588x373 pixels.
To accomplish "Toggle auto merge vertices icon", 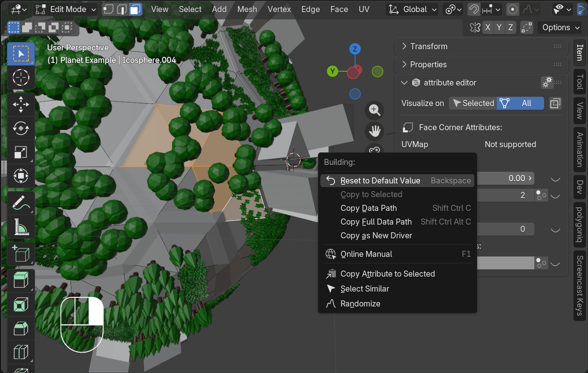I will [527, 27].
